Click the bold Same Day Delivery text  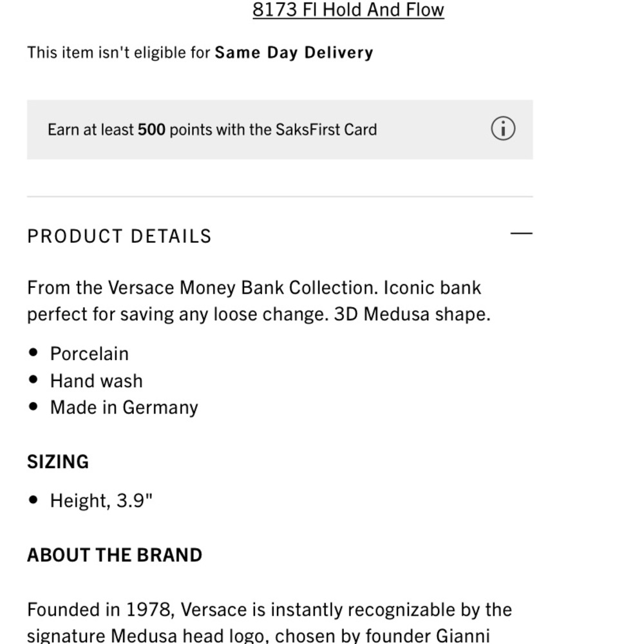pos(294,53)
